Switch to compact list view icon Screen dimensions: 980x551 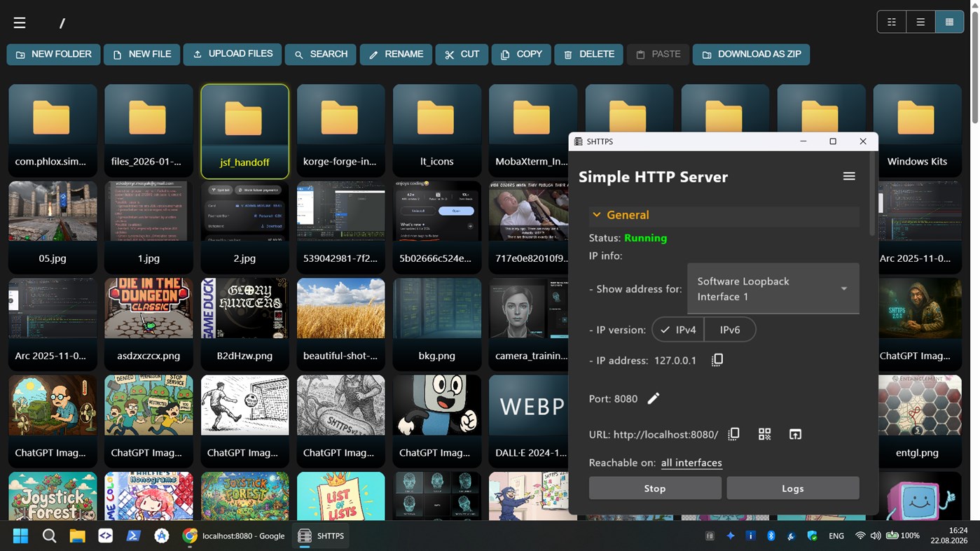892,22
